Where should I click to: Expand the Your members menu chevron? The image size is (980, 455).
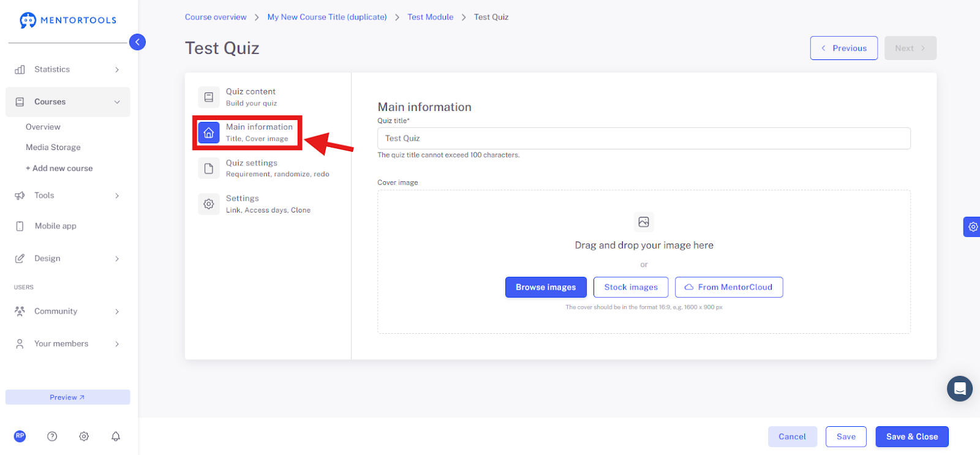point(117,344)
